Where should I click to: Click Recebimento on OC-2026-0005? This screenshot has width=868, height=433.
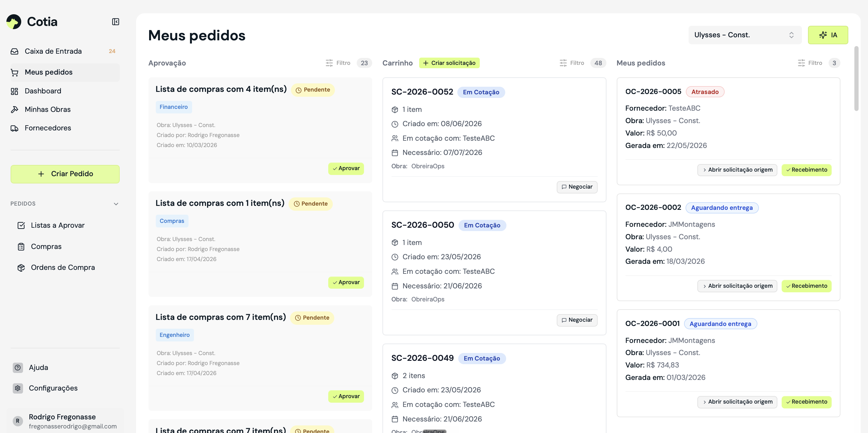coord(806,170)
